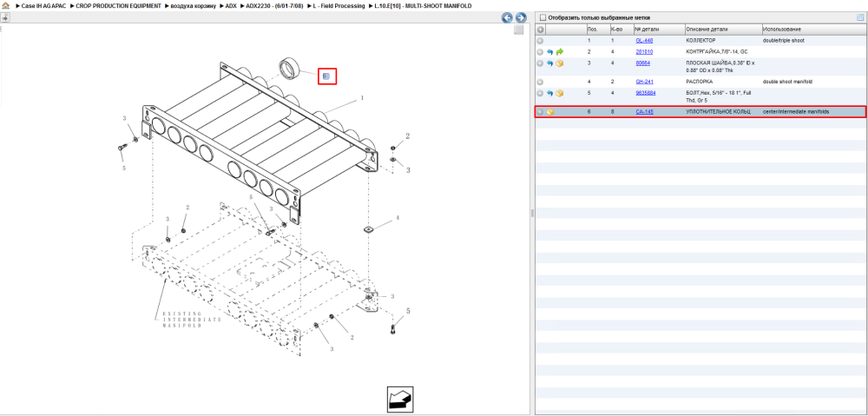This screenshot has height=416, width=868.
Task: Open part number link GL-448
Action: click(x=644, y=41)
